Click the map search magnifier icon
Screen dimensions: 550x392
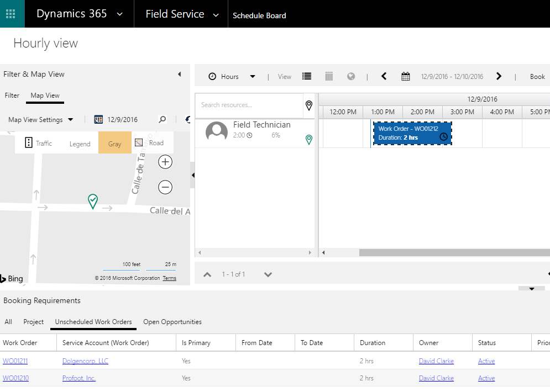[x=163, y=119]
